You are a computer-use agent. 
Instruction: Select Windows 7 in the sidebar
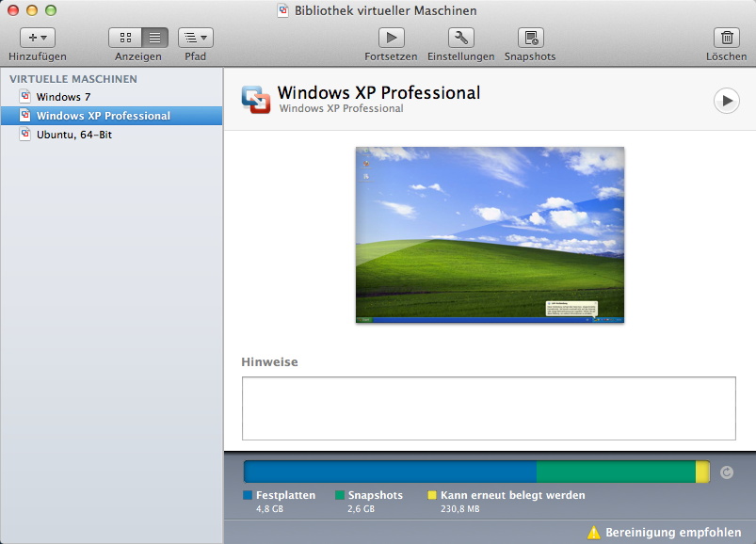[58, 97]
